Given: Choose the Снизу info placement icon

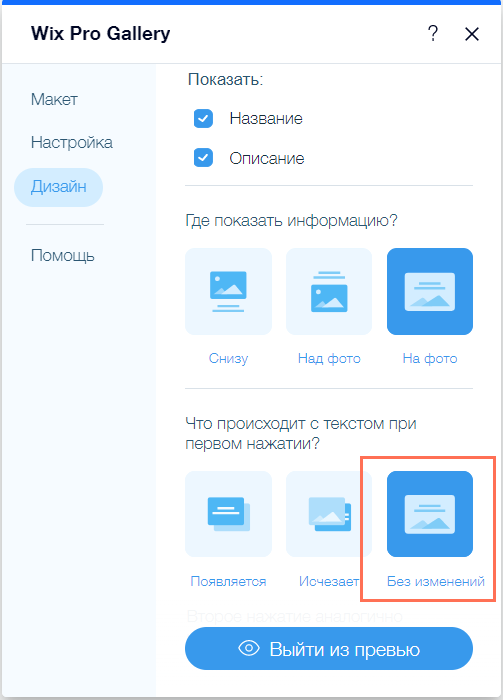Looking at the screenshot, I should pos(229,292).
